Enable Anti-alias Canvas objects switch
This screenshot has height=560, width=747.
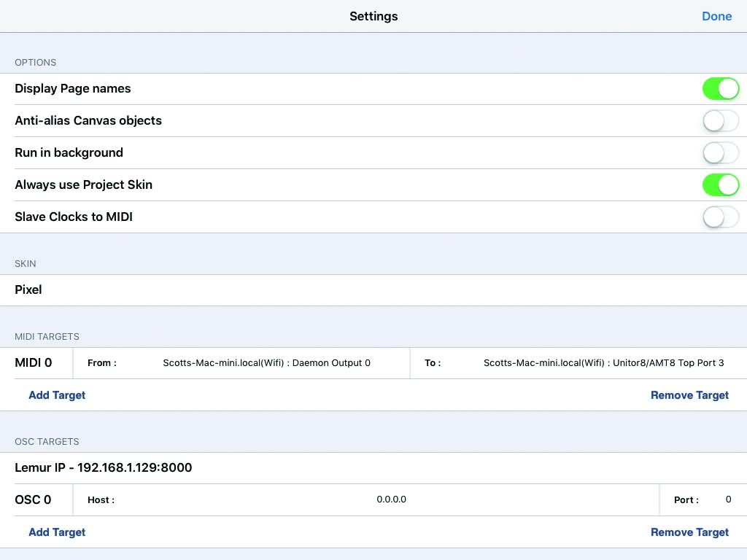click(720, 121)
